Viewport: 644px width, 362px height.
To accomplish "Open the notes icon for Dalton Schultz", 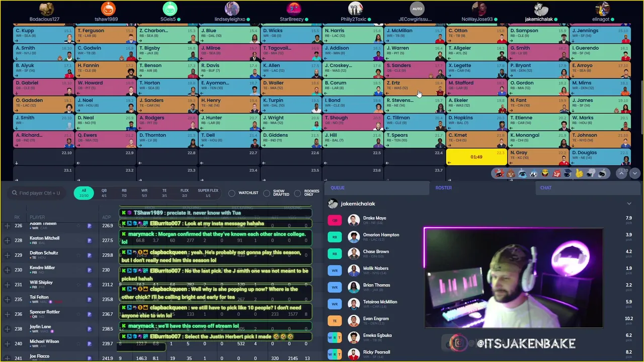I will pyautogui.click(x=90, y=255).
